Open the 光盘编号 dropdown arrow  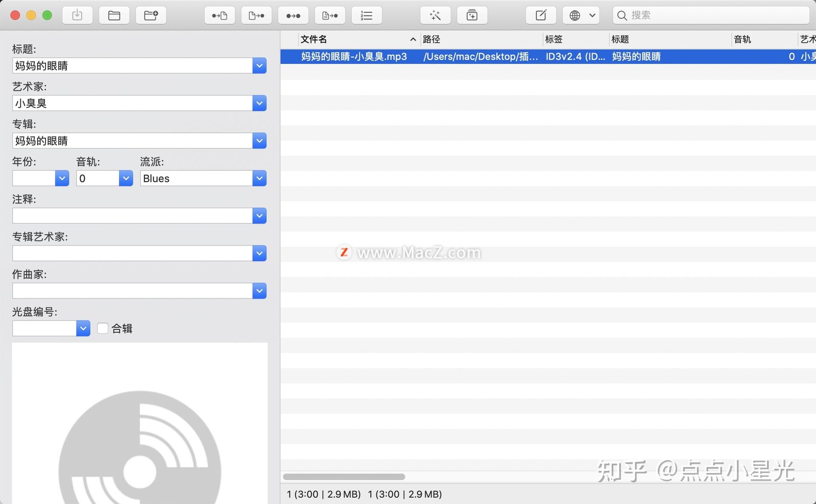pos(83,328)
